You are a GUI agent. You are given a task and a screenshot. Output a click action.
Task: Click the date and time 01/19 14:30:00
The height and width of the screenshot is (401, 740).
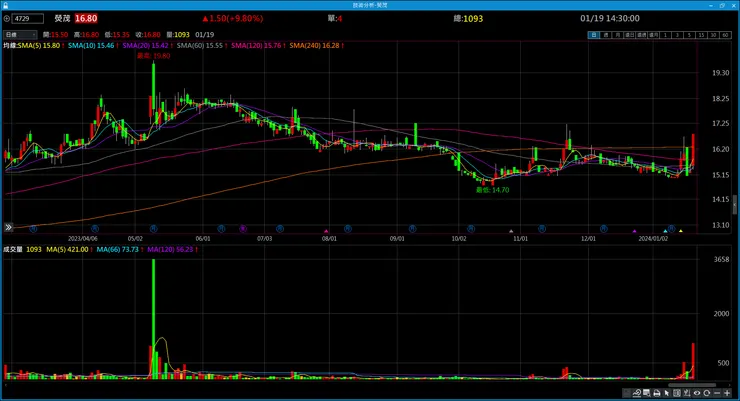pos(610,18)
